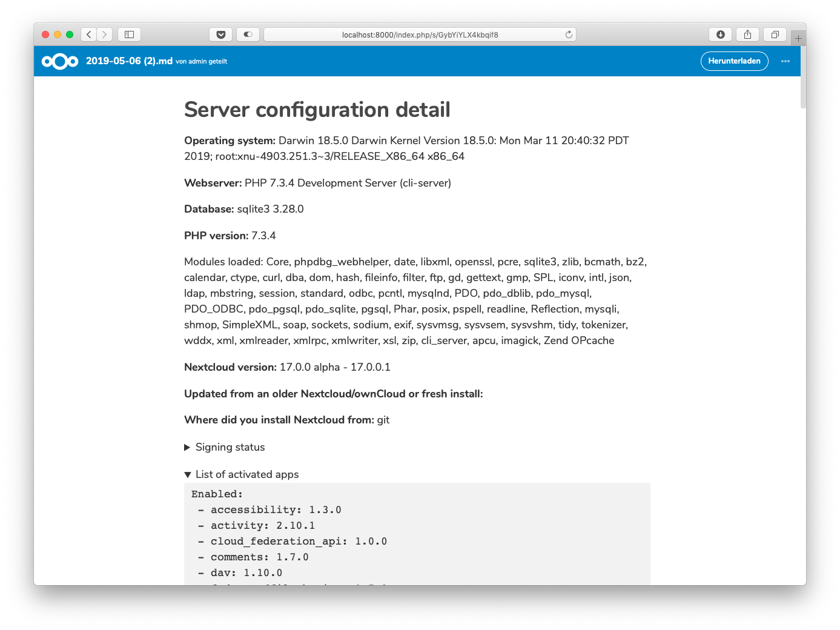Click the 'Enabled:' line in code block

click(217, 494)
